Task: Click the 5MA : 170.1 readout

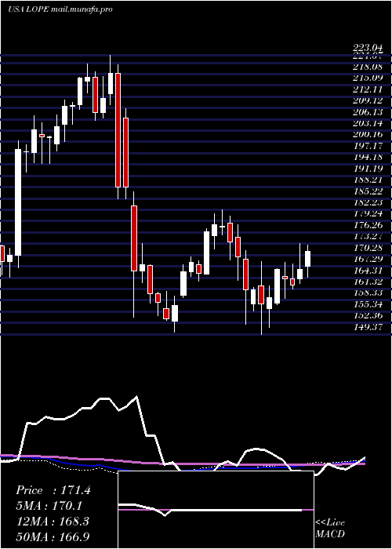Action: [49, 506]
